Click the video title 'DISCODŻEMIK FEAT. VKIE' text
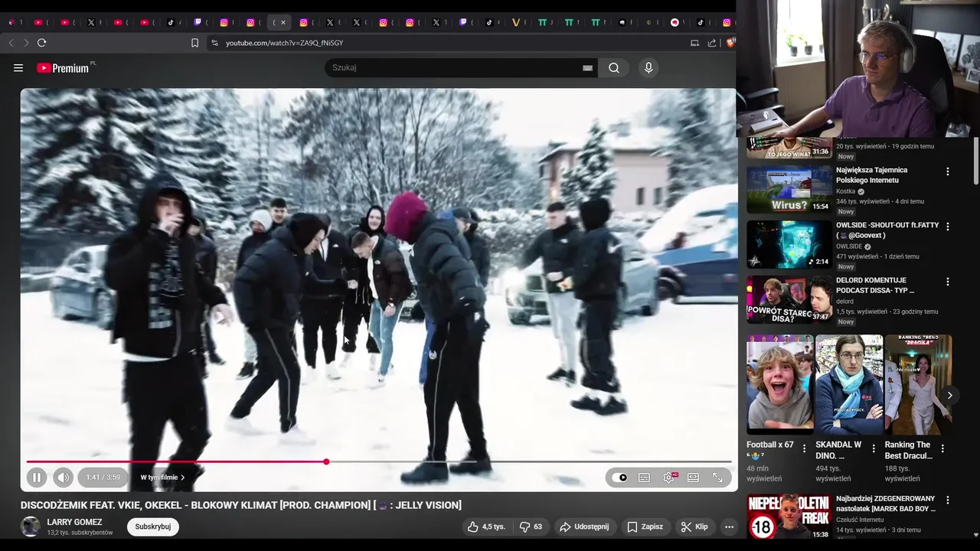Screen dimensions: 980x551 click(241, 505)
